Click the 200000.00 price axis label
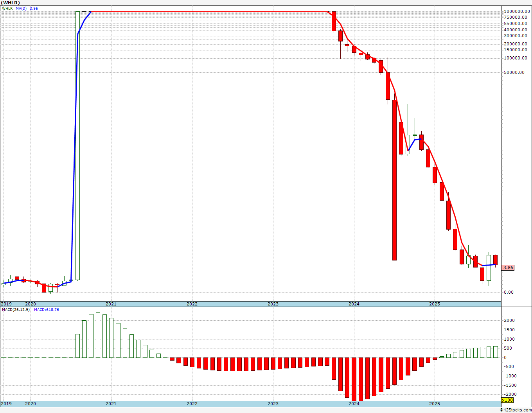Image resolution: width=532 pixels, height=413 pixels. click(x=515, y=44)
